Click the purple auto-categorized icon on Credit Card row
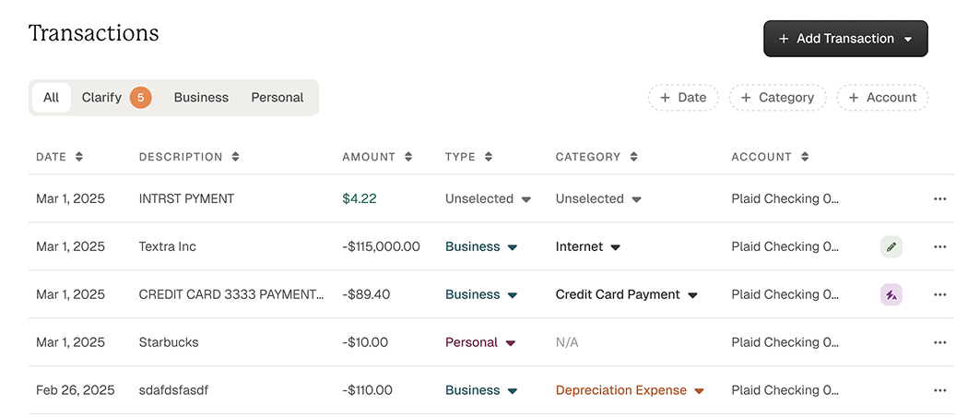 click(x=891, y=295)
